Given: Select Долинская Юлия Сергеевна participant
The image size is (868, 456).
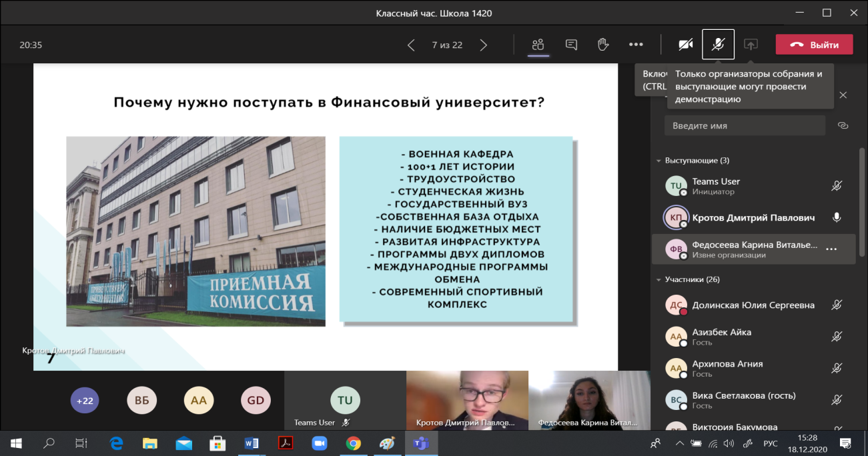Looking at the screenshot, I should click(x=753, y=305).
